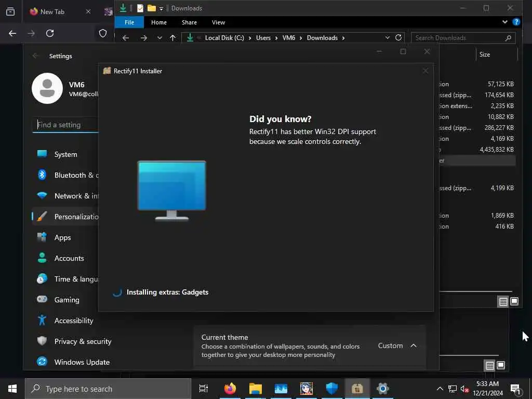Image resolution: width=532 pixels, height=399 pixels.
Task: Expand the Explorer ribbon chevron
Action: pyautogui.click(x=504, y=22)
